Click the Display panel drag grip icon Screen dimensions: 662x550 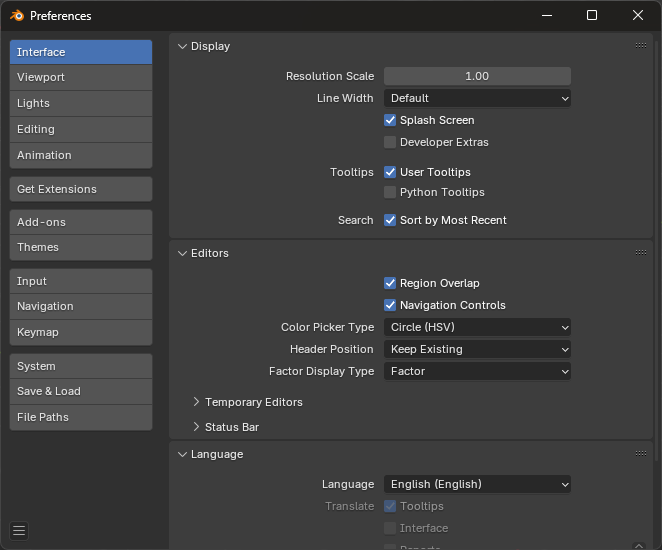(640, 46)
